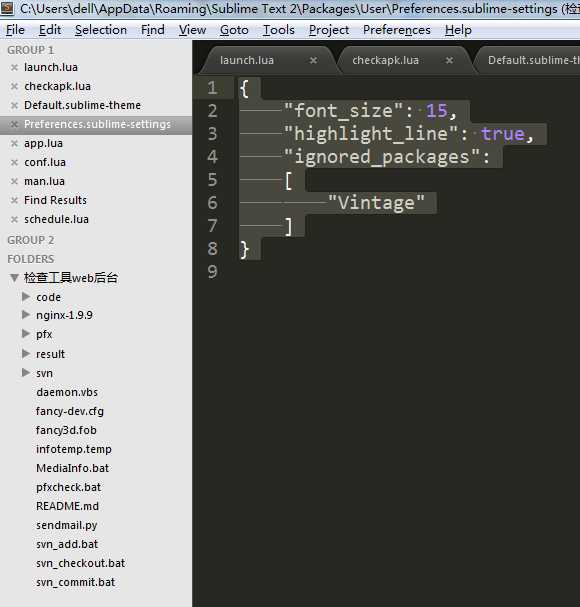Viewport: 580px width, 607px height.
Task: Open sendmail.py file
Action: pos(67,525)
